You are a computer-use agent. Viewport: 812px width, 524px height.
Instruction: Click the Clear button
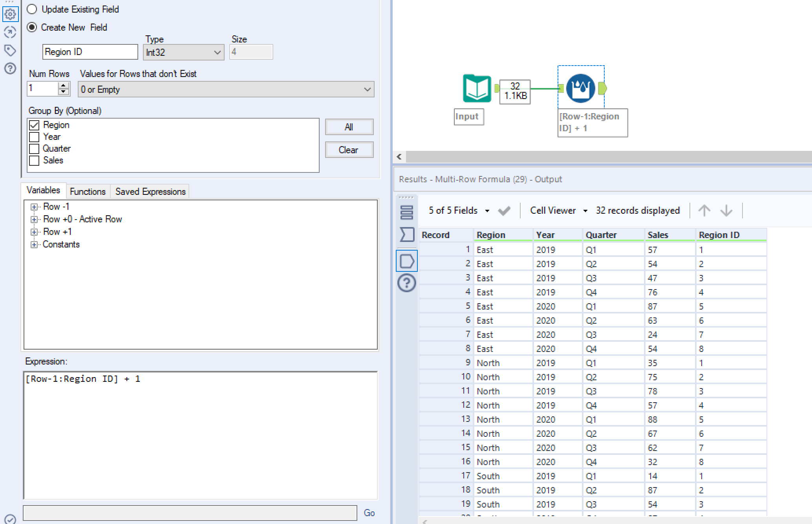pos(349,150)
